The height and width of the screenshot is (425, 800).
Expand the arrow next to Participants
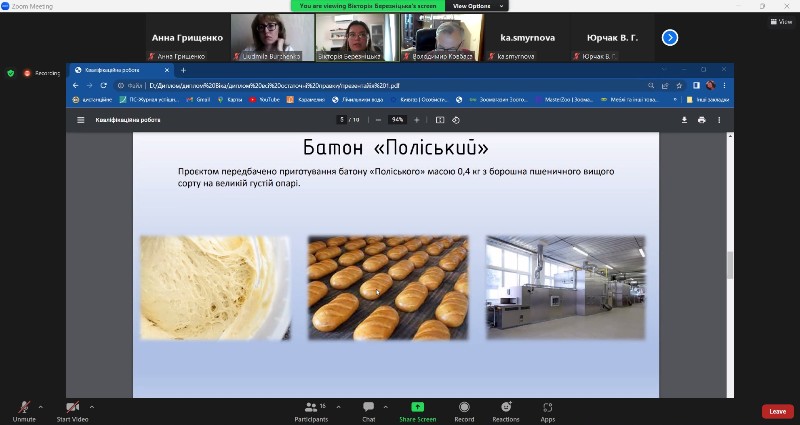point(338,407)
